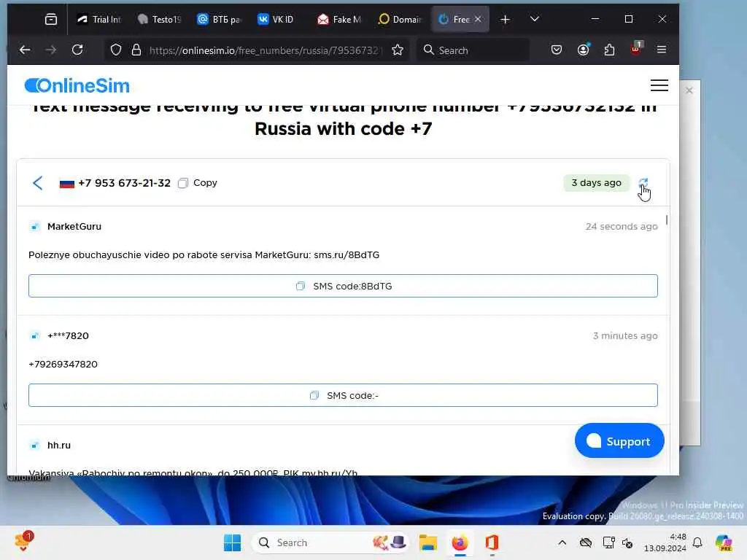Open Microsoft Office from the taskbar

point(492,542)
